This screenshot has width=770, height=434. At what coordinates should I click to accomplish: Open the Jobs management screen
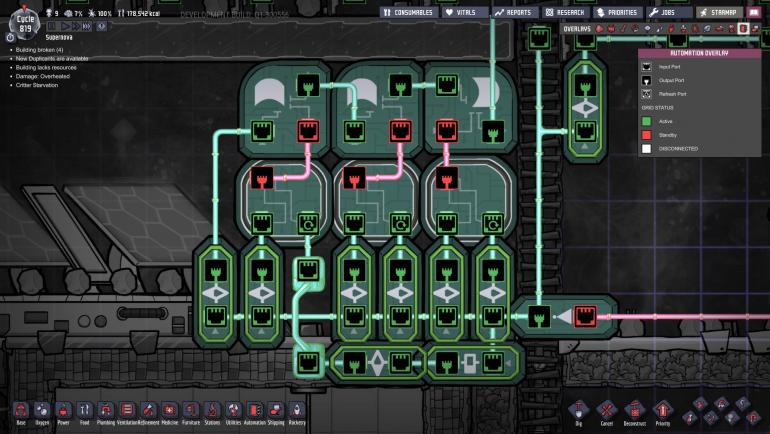(668, 12)
